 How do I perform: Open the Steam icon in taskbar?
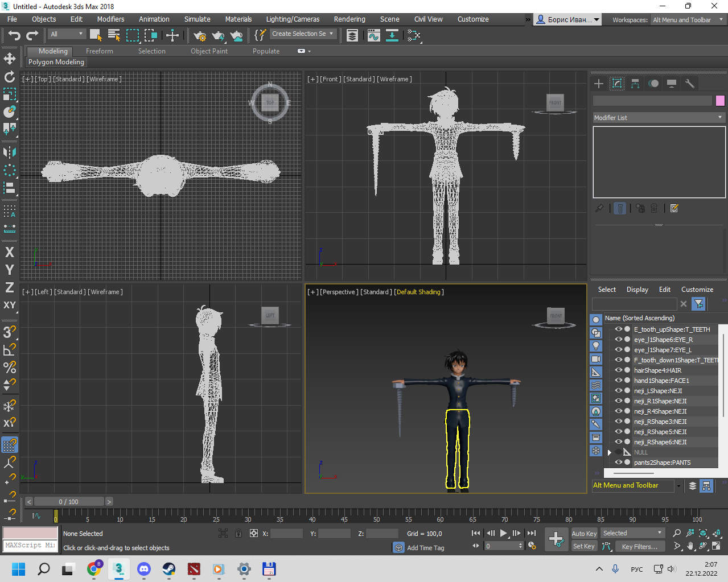pyautogui.click(x=169, y=569)
